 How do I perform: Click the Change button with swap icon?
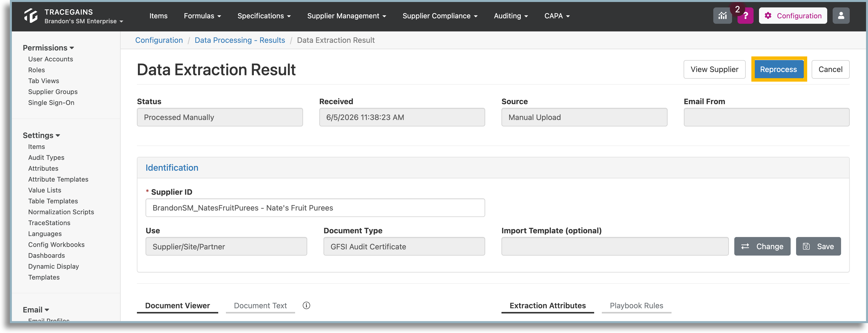[762, 246]
